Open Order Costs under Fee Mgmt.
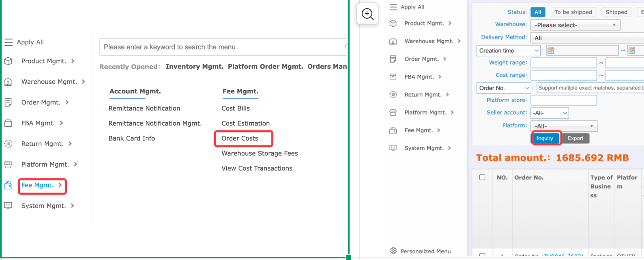644x260 pixels. (x=240, y=139)
